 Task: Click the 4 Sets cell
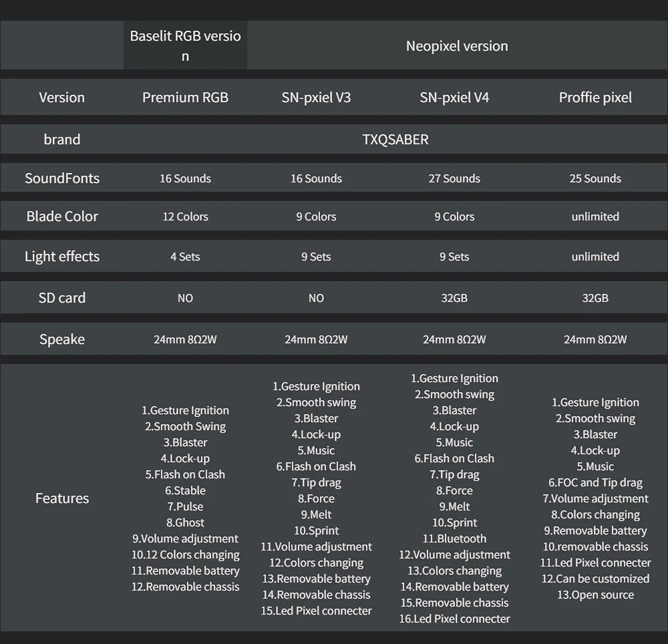point(185,257)
